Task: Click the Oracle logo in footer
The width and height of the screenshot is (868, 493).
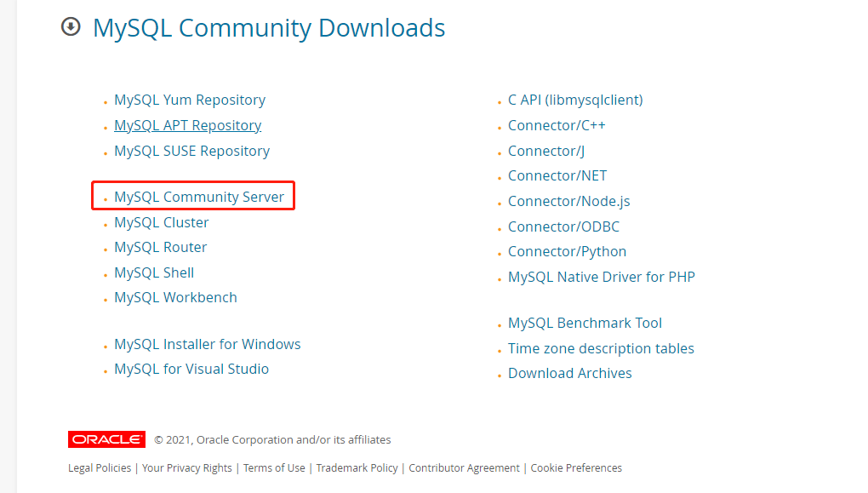Action: pos(107,439)
